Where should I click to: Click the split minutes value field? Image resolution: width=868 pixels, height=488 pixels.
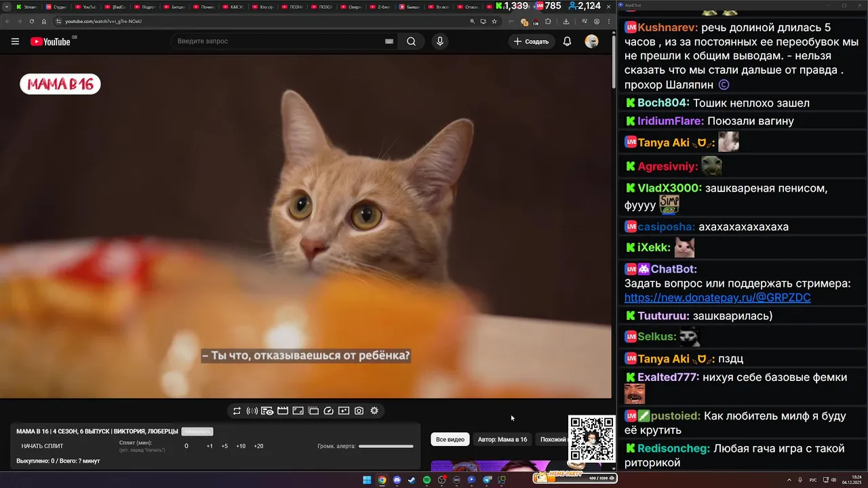pos(186,446)
